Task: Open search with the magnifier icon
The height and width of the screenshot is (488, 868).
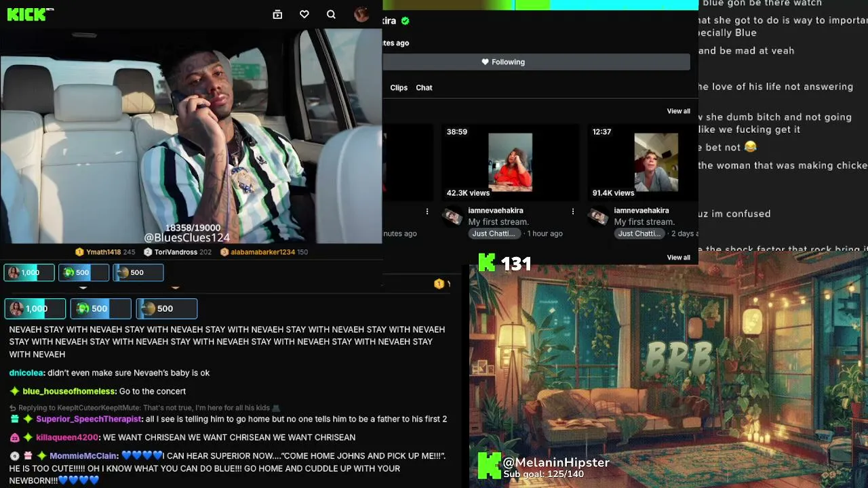Action: pos(331,14)
